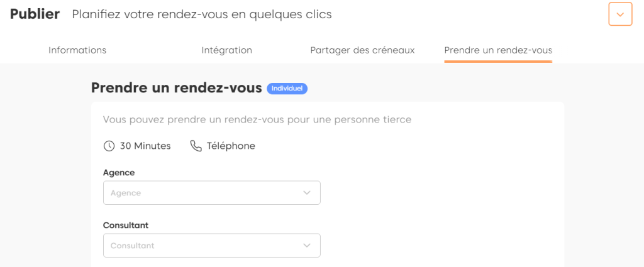644x267 pixels.
Task: Click the Publier page title
Action: tap(35, 14)
